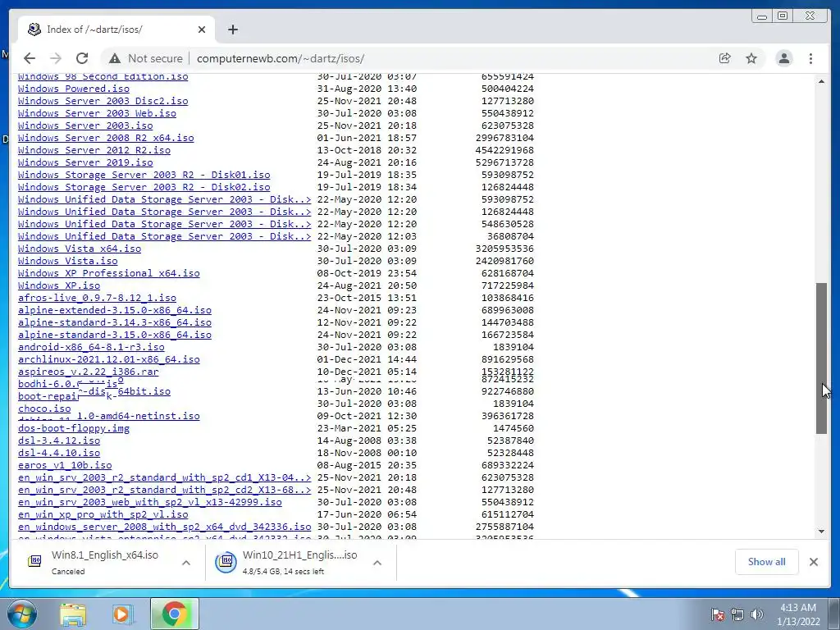
Task: Open a new tab with the plus button
Action: coord(232,30)
